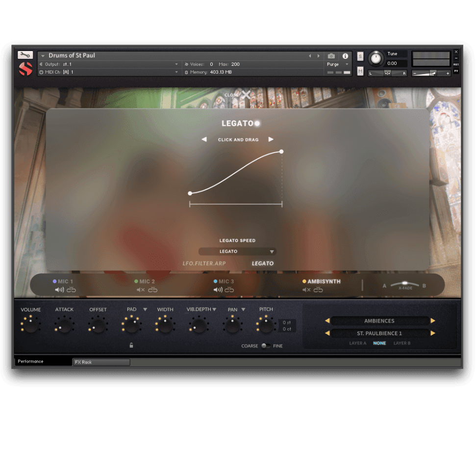Click the PV button in header
The image size is (476, 476).
(x=456, y=71)
